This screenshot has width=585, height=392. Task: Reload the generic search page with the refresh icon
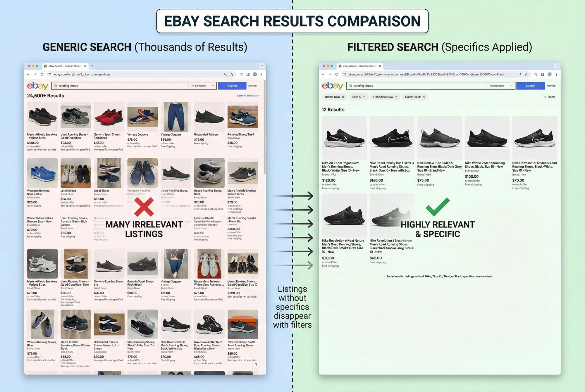tap(42, 74)
